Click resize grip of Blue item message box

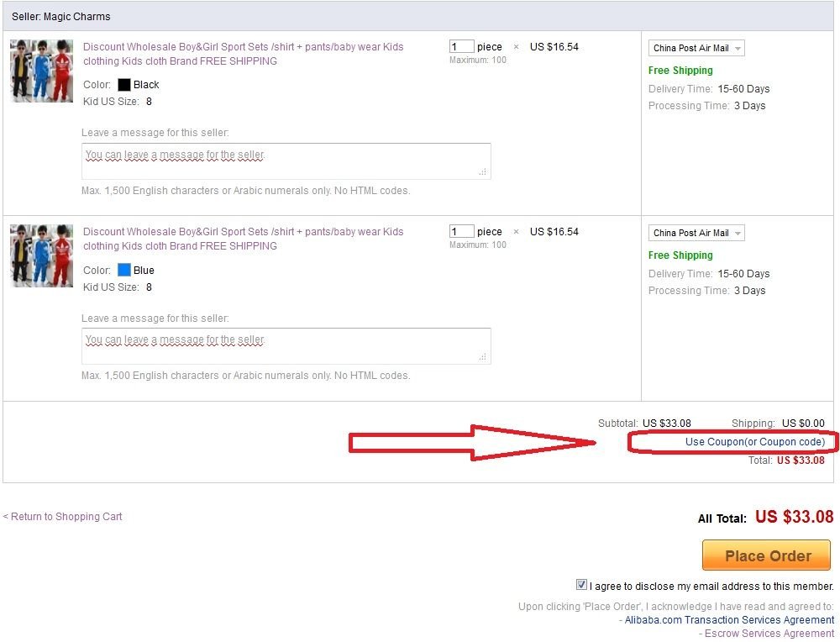(x=483, y=357)
